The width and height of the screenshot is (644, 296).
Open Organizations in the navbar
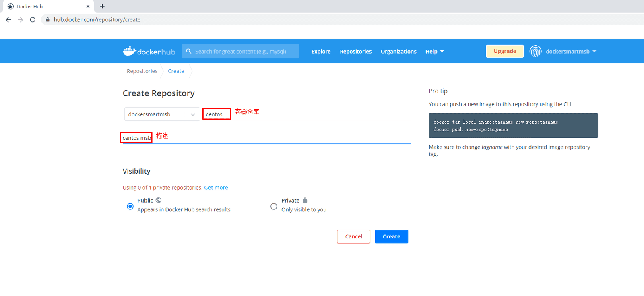[x=398, y=51]
